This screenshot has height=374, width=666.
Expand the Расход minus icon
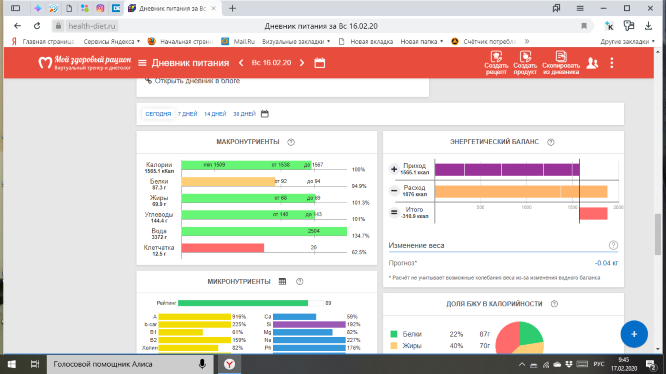tap(394, 191)
